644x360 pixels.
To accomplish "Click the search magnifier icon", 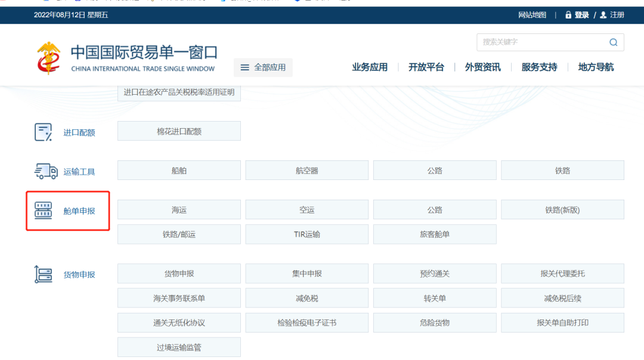I will coord(613,42).
